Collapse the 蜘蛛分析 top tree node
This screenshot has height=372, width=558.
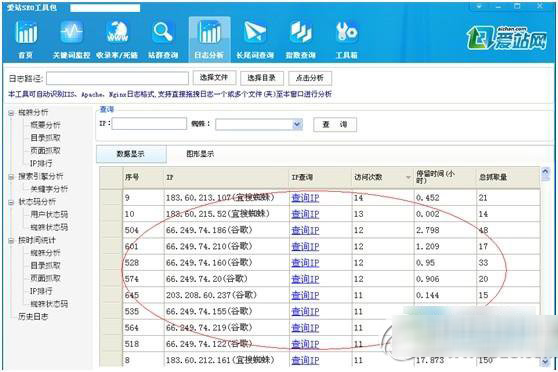tap(11, 113)
